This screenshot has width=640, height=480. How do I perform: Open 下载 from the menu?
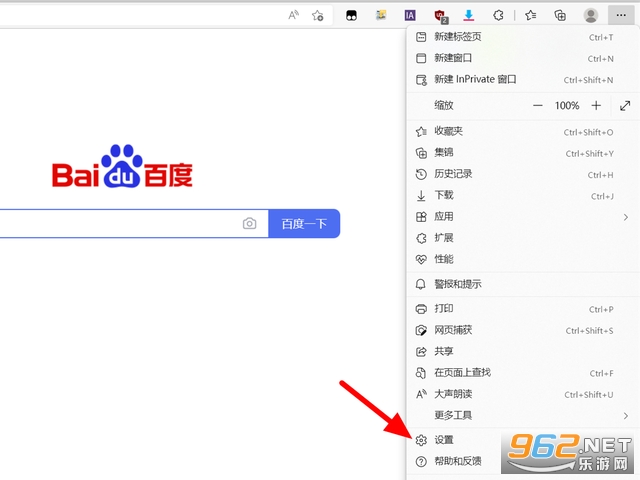(523, 195)
